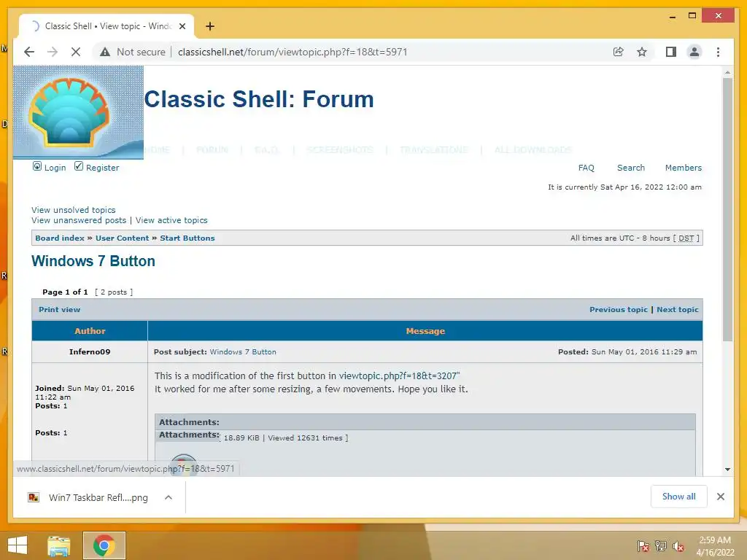This screenshot has width=747, height=560.
Task: Open the network tray icon
Action: [661, 545]
